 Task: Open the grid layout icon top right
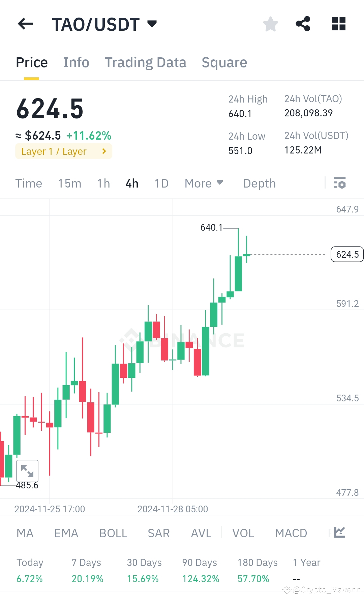[338, 23]
